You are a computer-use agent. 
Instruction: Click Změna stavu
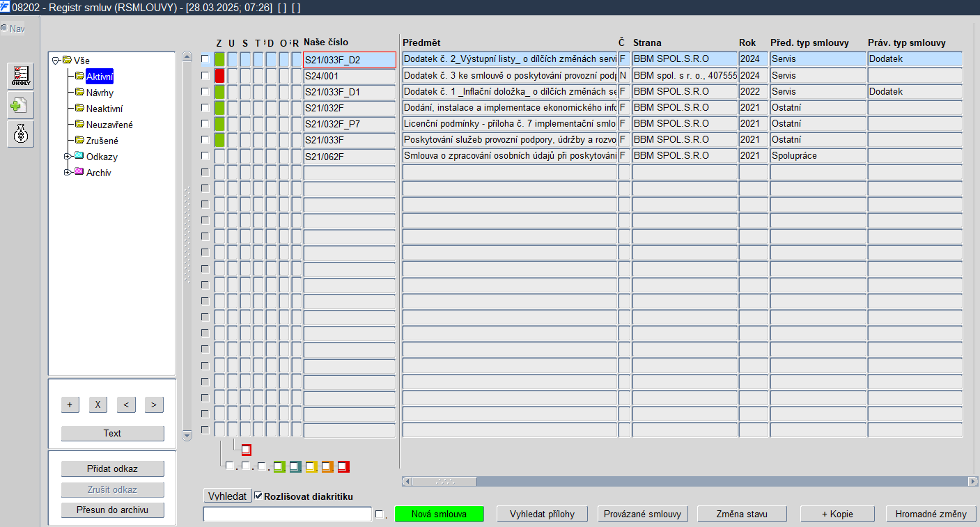pyautogui.click(x=742, y=514)
